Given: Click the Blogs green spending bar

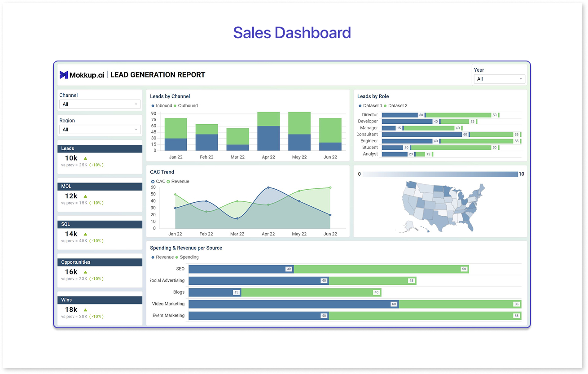Looking at the screenshot, I should click(x=311, y=292).
